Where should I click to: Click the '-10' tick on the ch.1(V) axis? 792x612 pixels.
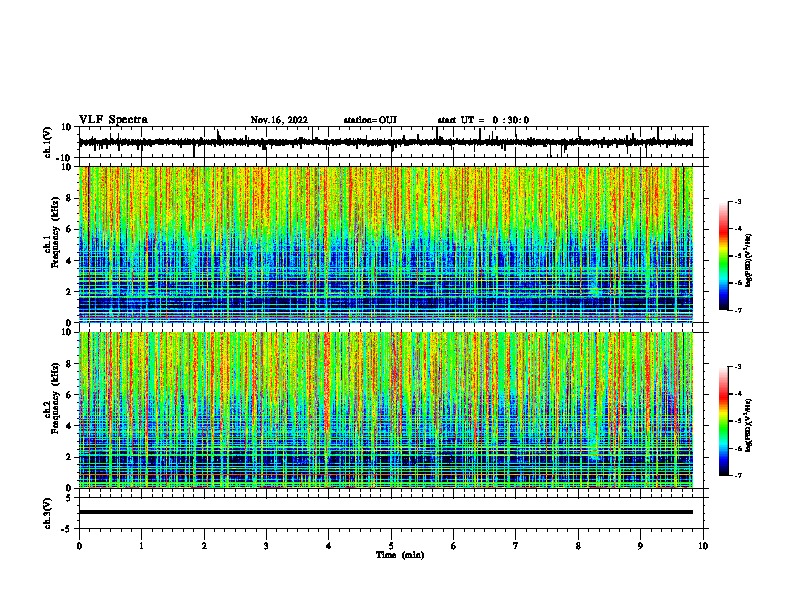click(x=65, y=158)
